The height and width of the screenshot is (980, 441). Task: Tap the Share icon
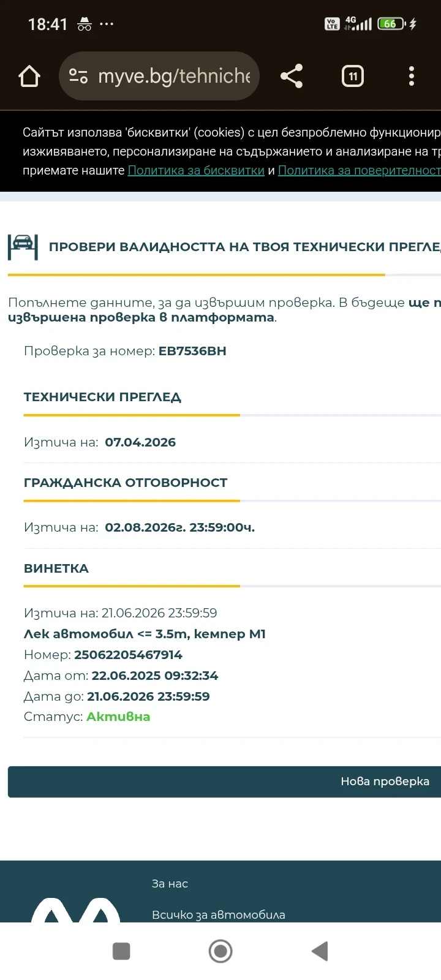click(292, 76)
